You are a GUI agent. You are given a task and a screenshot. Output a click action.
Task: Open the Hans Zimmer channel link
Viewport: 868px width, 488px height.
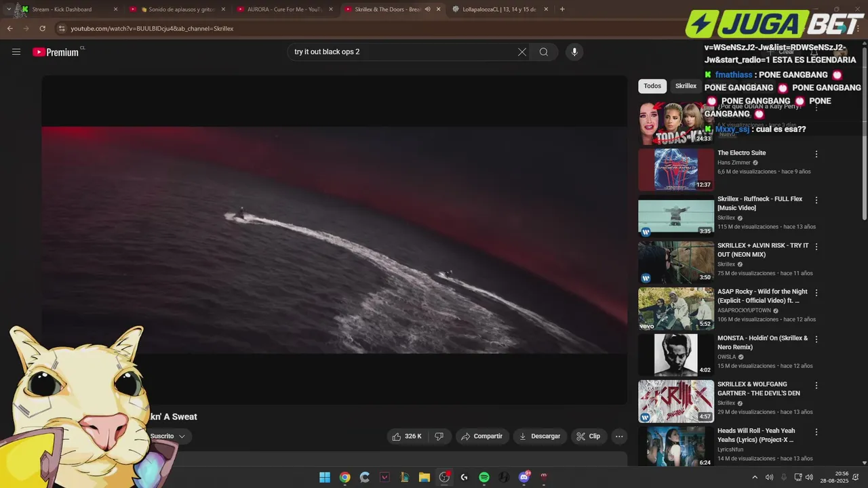pos(734,163)
